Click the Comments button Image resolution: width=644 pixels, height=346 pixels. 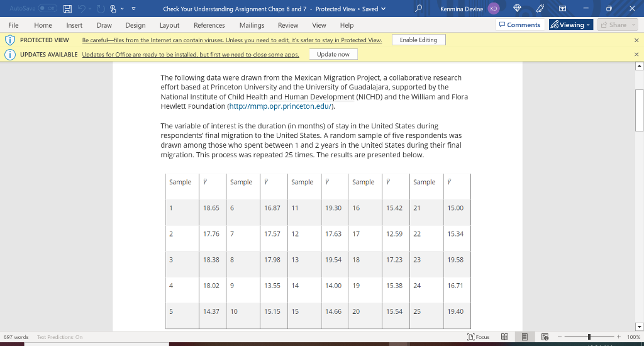(x=520, y=25)
